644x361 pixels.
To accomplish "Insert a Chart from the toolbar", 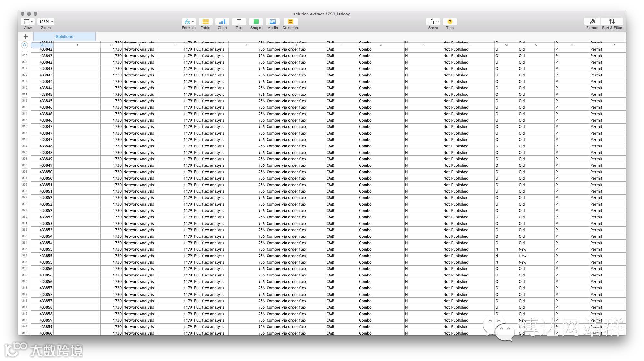I will (x=222, y=22).
